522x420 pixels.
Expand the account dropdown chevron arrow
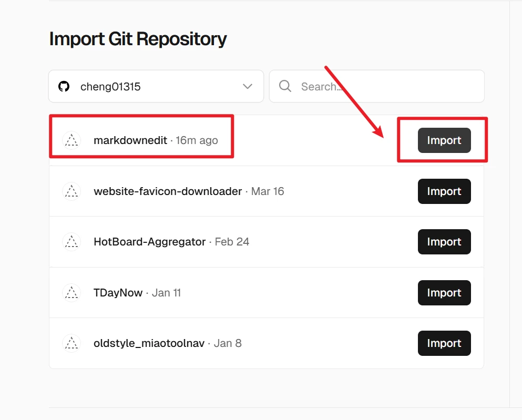(x=248, y=87)
